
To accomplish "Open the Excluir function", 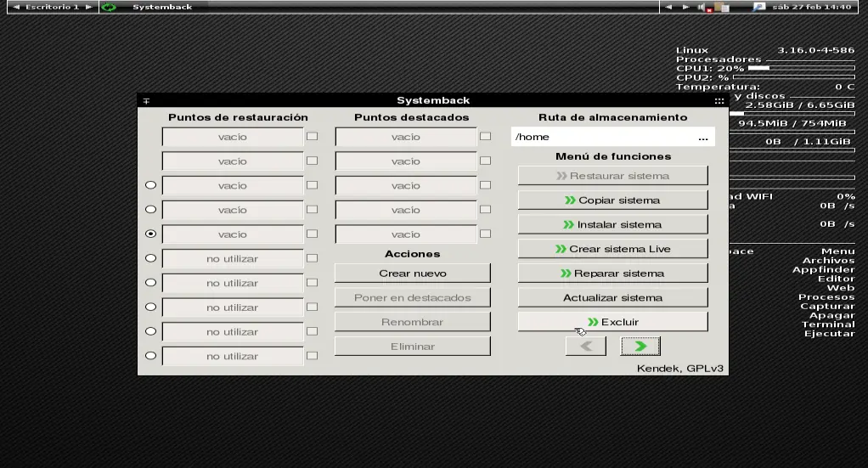I will 613,322.
